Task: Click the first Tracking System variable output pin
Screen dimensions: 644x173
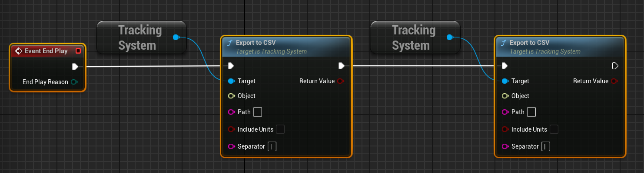Action: click(176, 37)
